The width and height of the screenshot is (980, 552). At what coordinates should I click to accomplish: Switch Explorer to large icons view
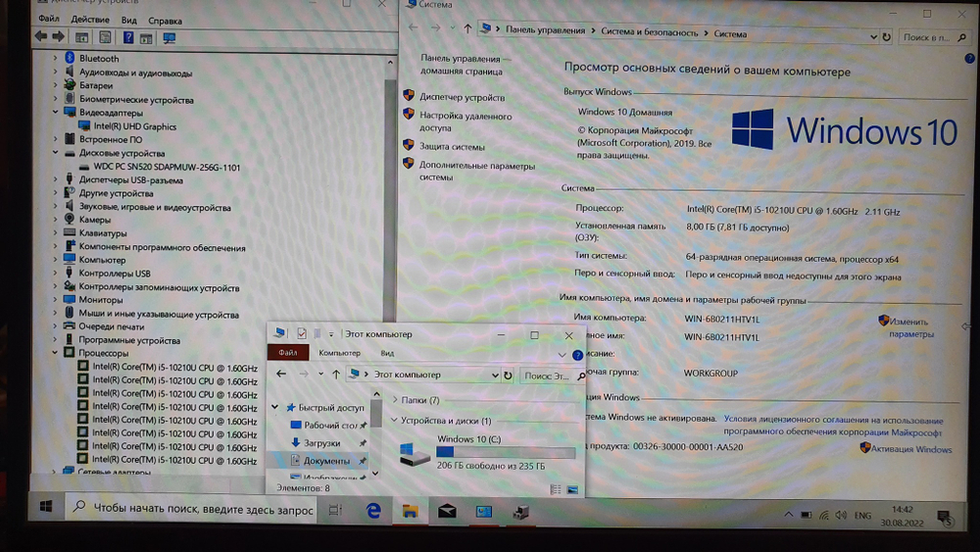pyautogui.click(x=572, y=489)
